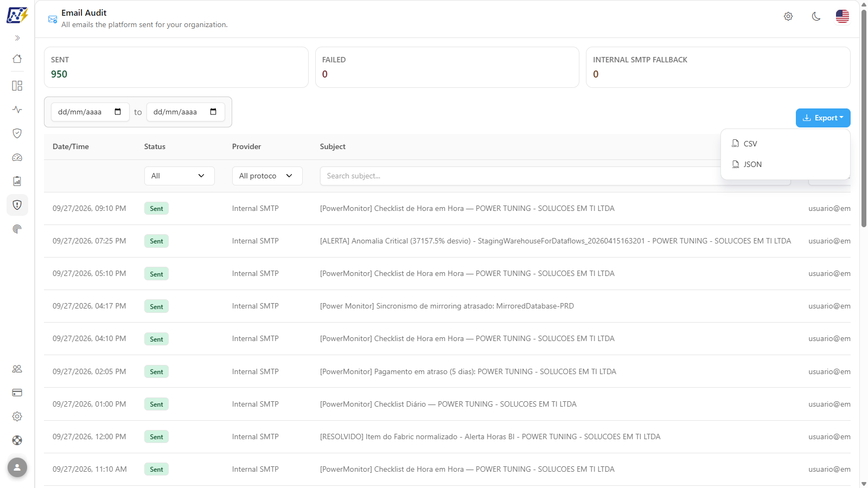Open the activity pulse icon in the sidebar
This screenshot has width=868, height=488.
tap(17, 110)
